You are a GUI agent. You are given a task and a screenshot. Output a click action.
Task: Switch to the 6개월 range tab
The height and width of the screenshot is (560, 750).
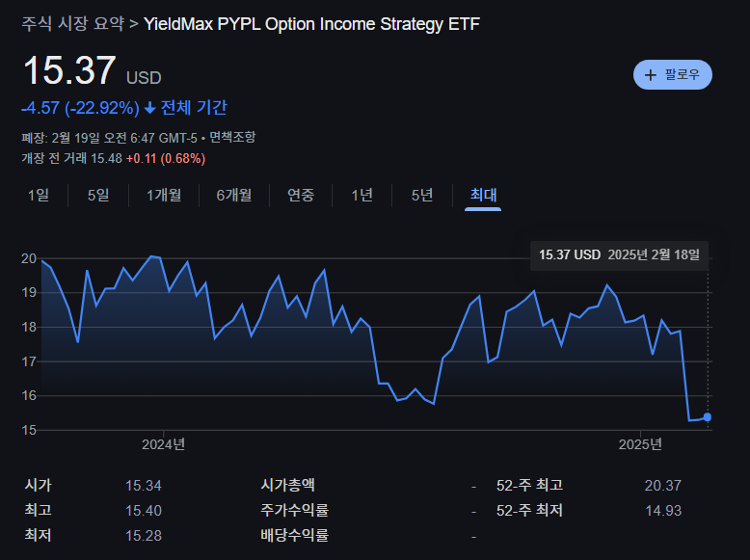(x=234, y=195)
